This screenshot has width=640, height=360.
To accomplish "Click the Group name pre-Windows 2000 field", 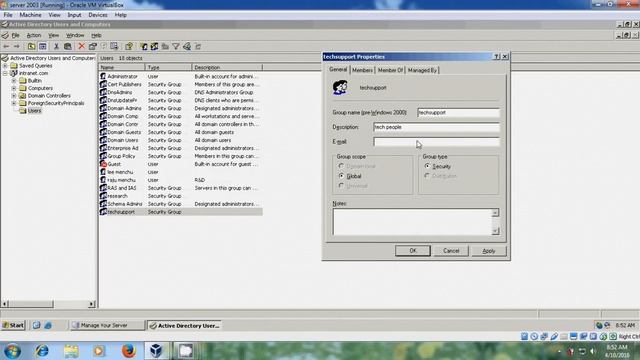I will pos(458,112).
